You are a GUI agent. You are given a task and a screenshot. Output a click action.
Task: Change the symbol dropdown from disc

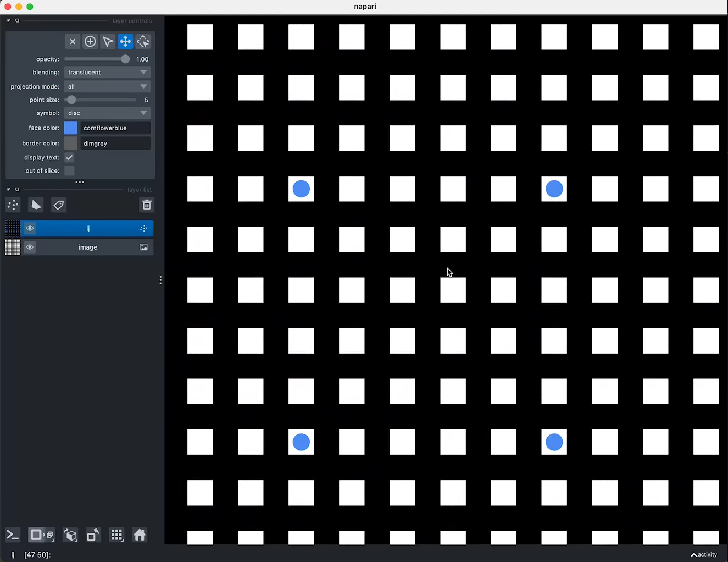[107, 113]
